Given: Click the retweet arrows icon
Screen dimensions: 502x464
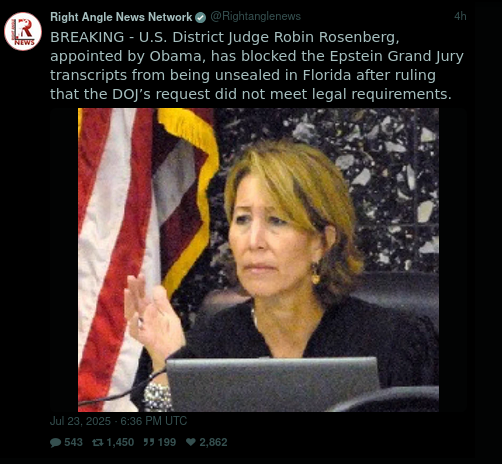Looking at the screenshot, I should [97, 442].
